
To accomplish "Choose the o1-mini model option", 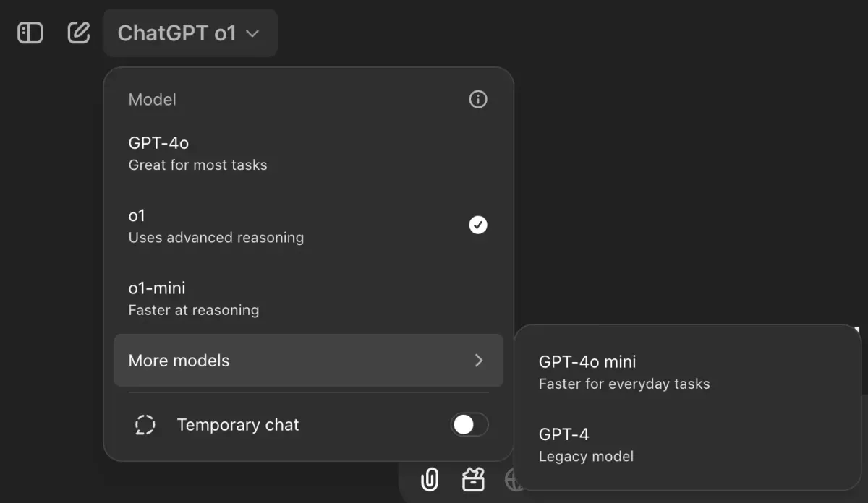I will 193,298.
